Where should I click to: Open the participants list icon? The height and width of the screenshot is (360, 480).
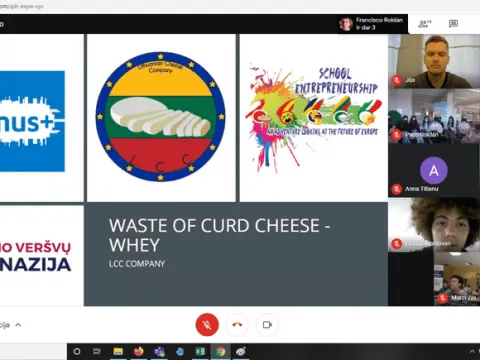point(424,24)
